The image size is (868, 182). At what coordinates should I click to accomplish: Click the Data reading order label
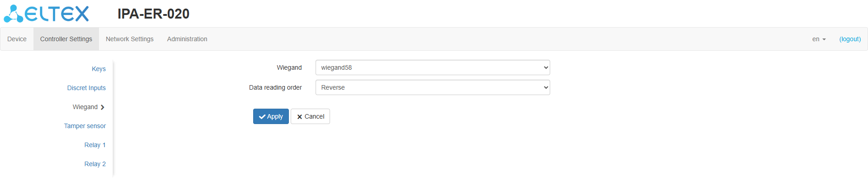coord(275,87)
